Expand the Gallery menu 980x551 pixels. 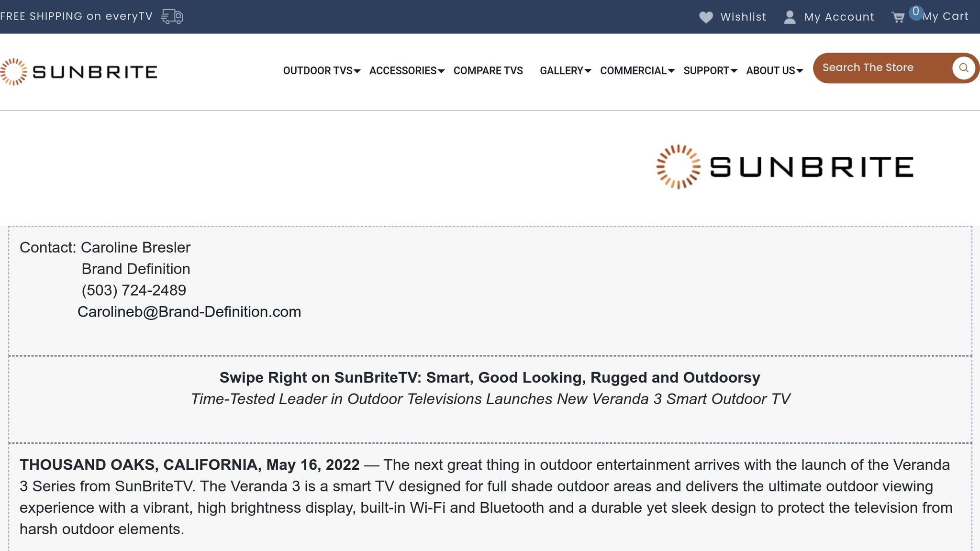[x=566, y=71]
